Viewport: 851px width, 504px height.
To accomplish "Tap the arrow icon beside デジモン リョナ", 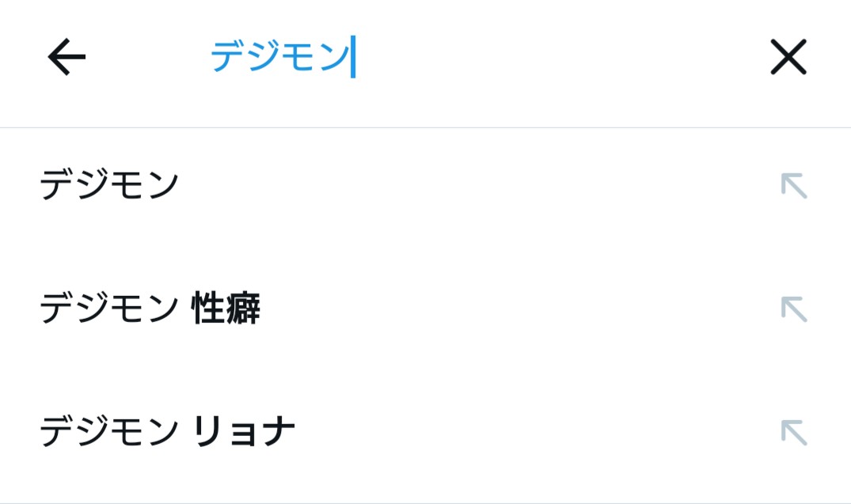I will (x=793, y=432).
